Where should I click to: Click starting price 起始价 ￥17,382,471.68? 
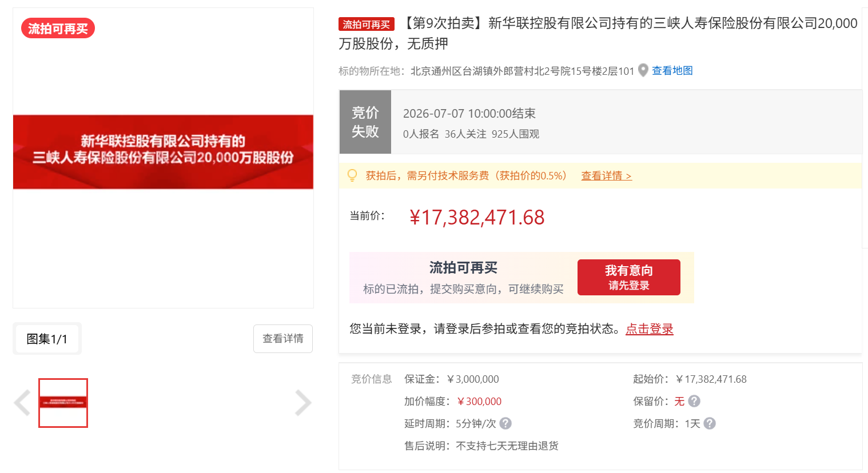point(690,379)
